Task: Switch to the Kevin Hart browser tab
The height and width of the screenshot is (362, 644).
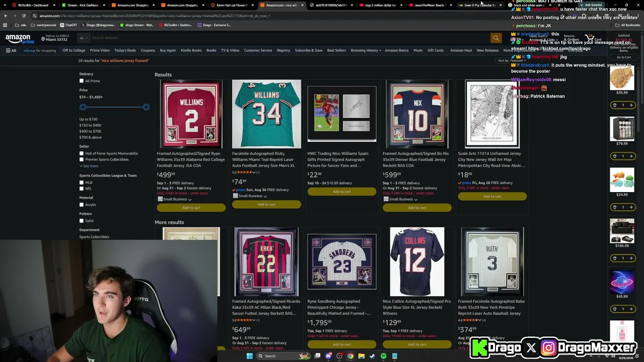Action: pos(231,5)
